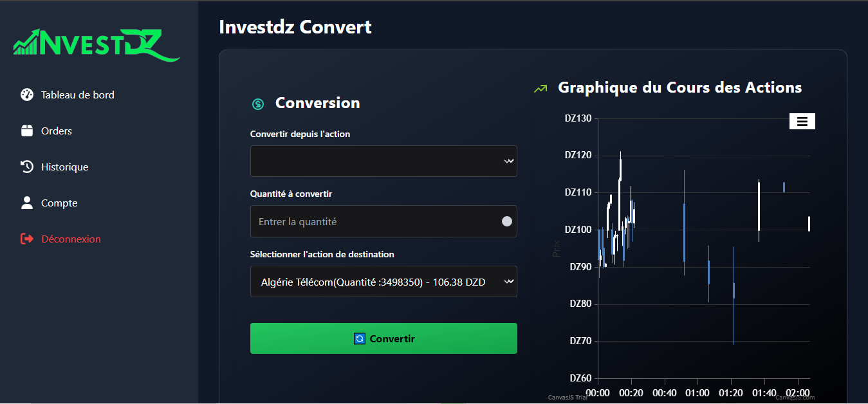Click the grey circle in quantity field
The height and width of the screenshot is (404, 868).
[506, 221]
